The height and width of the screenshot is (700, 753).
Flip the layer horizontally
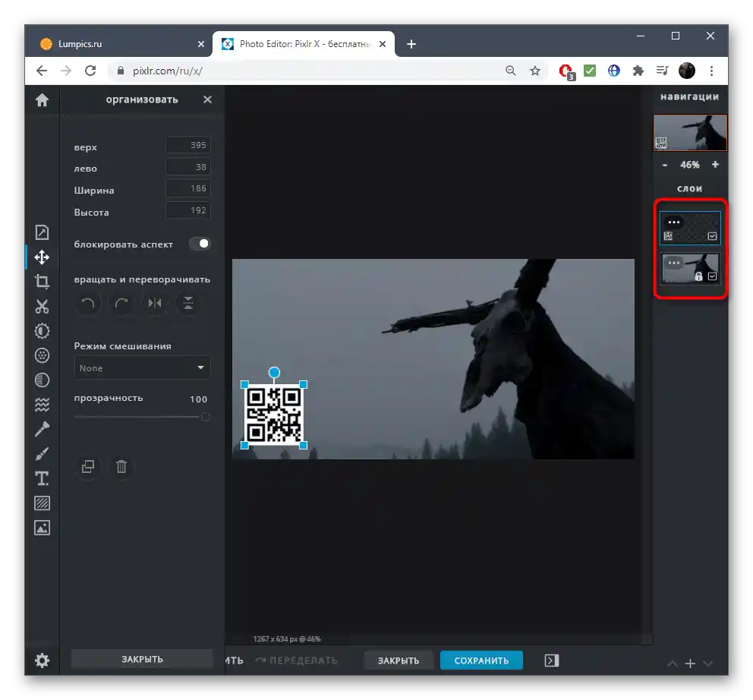155,304
